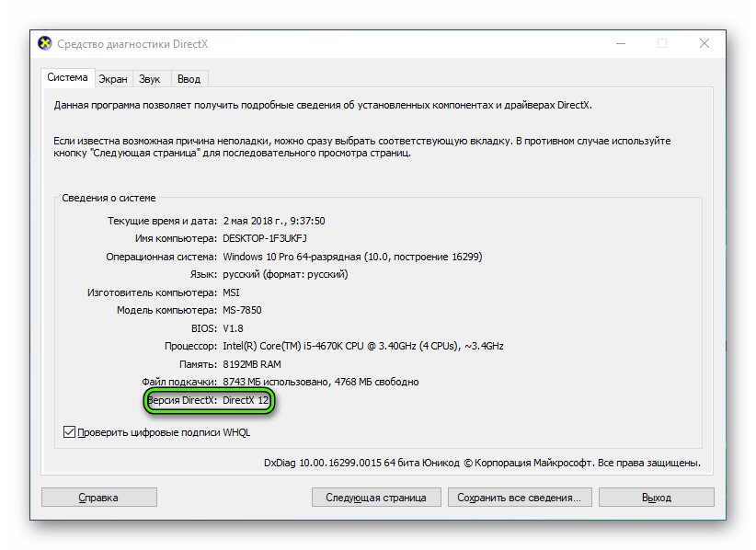Click the DirectX icon in the title bar

point(45,43)
